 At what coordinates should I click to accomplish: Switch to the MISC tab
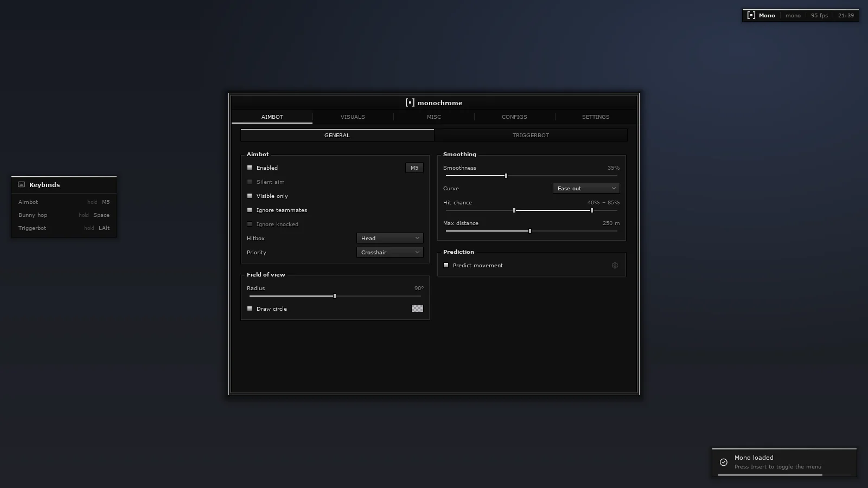(x=434, y=117)
